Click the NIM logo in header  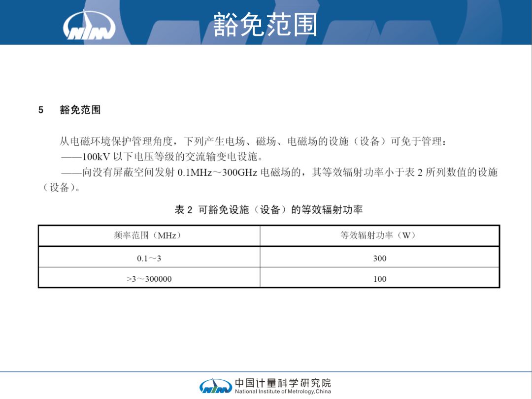[89, 25]
